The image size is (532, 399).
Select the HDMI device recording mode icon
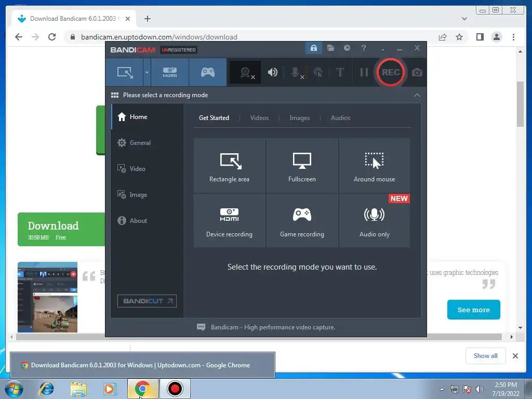170,72
